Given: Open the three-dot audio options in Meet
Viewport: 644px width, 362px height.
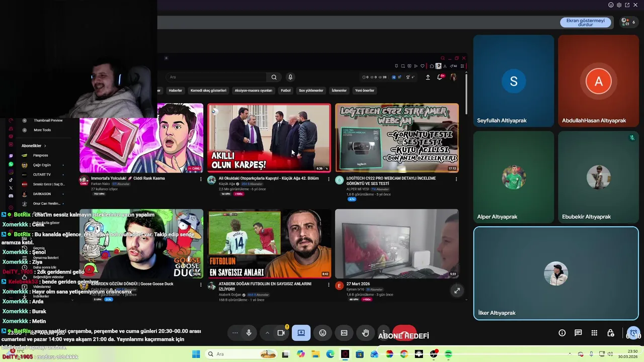Looking at the screenshot, I should pos(235,333).
